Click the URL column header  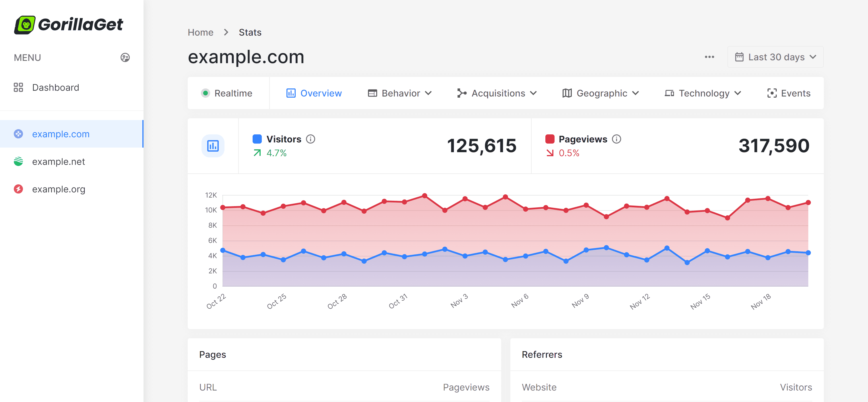click(x=208, y=387)
